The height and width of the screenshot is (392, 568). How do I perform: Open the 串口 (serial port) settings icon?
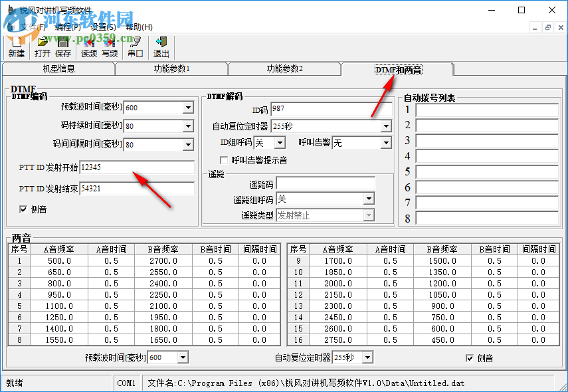(134, 47)
